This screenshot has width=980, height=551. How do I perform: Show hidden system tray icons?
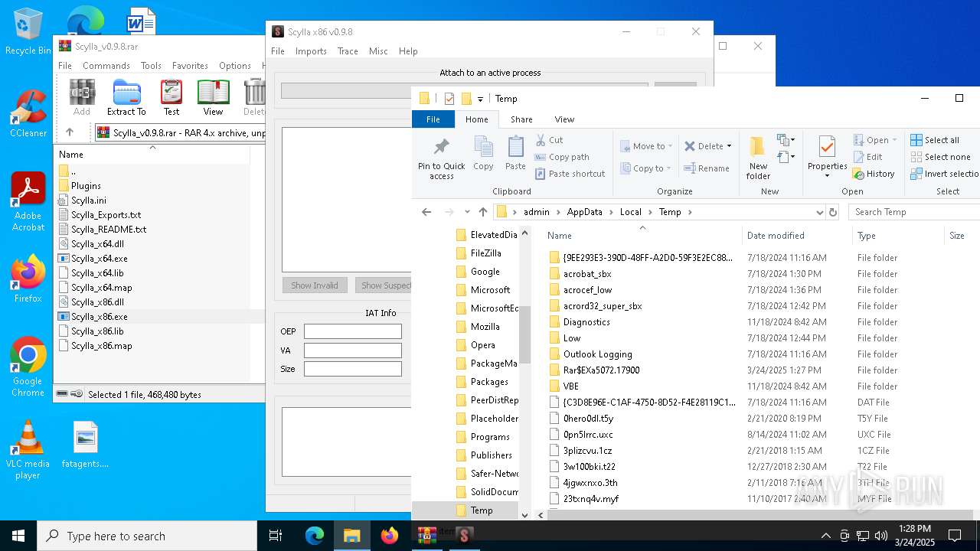pyautogui.click(x=825, y=536)
